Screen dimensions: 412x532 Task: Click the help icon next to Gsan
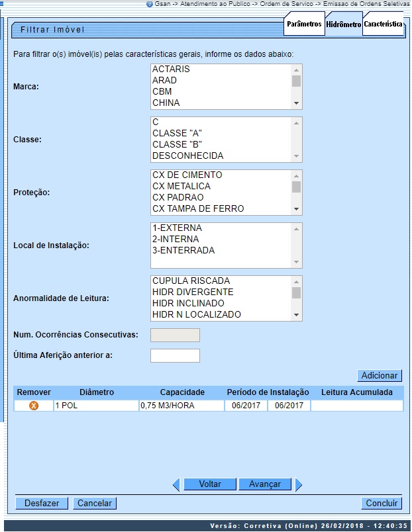[x=150, y=4]
